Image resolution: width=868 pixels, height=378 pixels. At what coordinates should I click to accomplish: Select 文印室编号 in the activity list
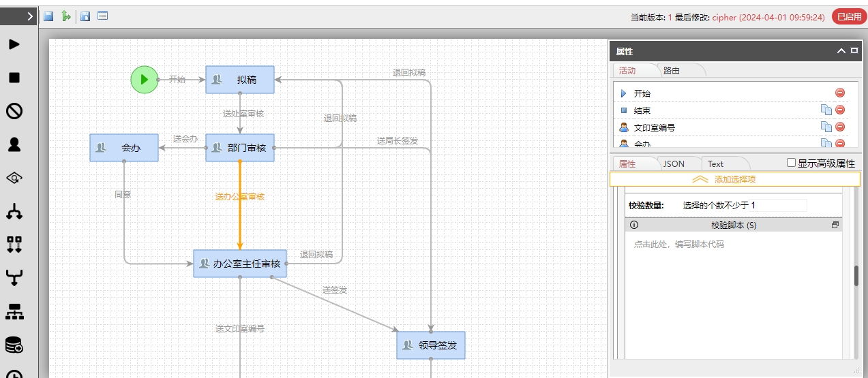coord(655,127)
